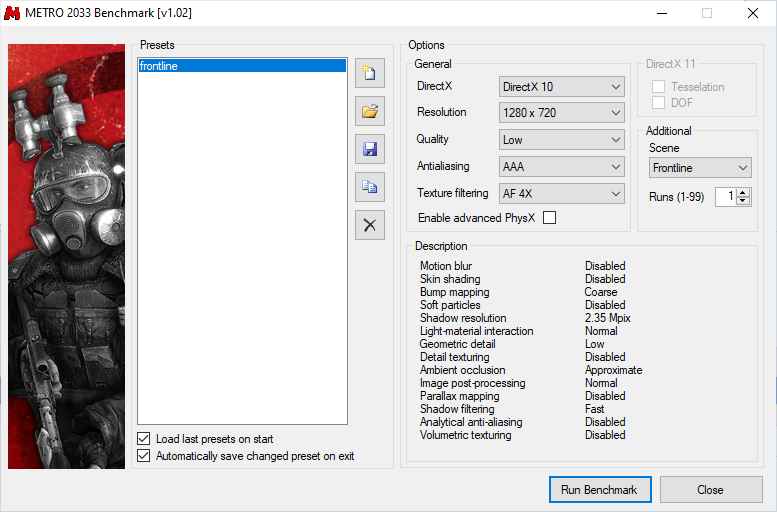Viewport: 777px width, 512px height.
Task: Click the Analytical anti-aliasing label
Action: pyautogui.click(x=471, y=422)
